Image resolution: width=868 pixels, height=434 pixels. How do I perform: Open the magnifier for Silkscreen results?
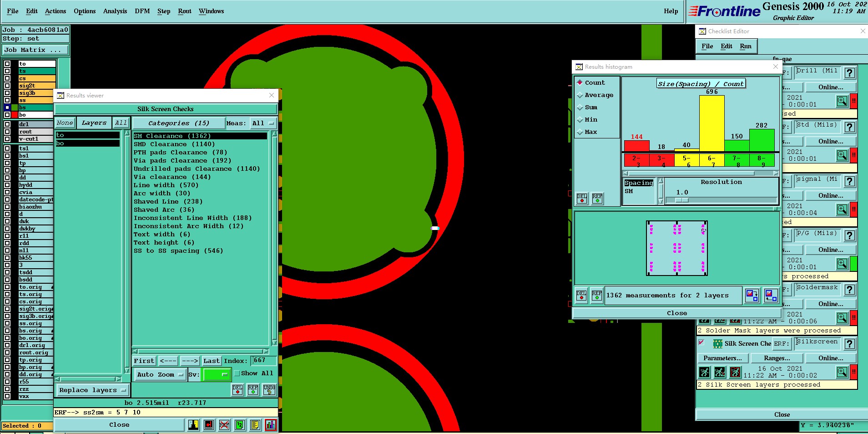pos(842,372)
